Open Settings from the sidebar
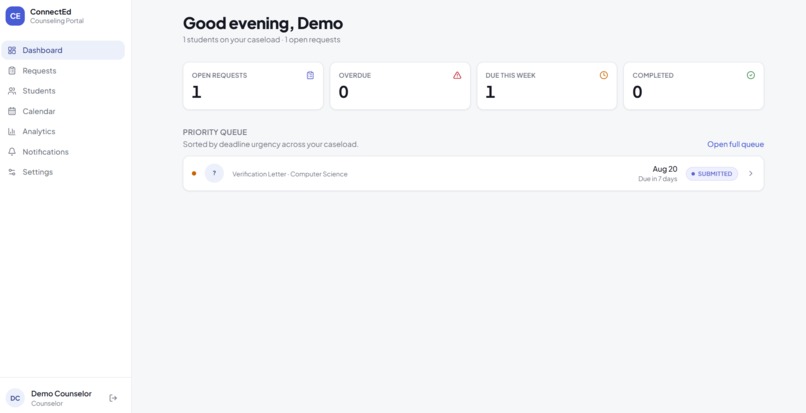This screenshot has width=806, height=413. pyautogui.click(x=63, y=172)
